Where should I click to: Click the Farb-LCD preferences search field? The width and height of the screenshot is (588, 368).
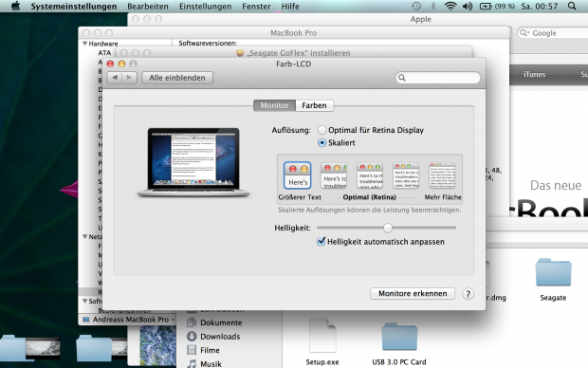point(437,78)
